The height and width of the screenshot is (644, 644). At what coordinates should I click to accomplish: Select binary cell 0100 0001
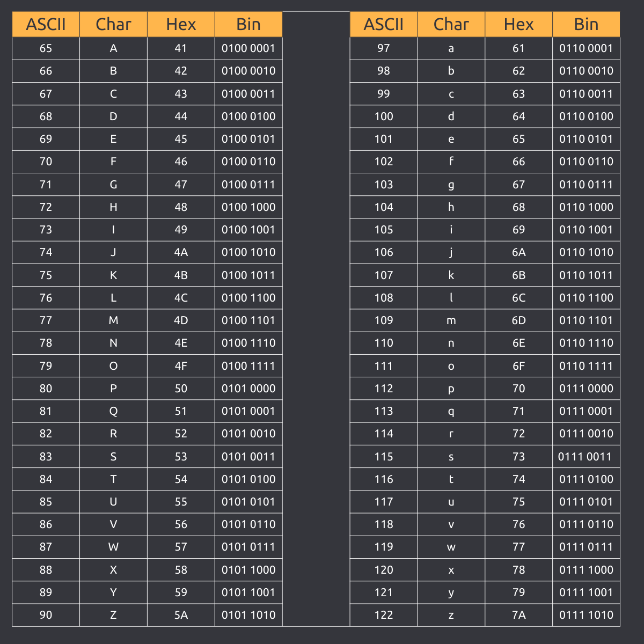(x=248, y=48)
